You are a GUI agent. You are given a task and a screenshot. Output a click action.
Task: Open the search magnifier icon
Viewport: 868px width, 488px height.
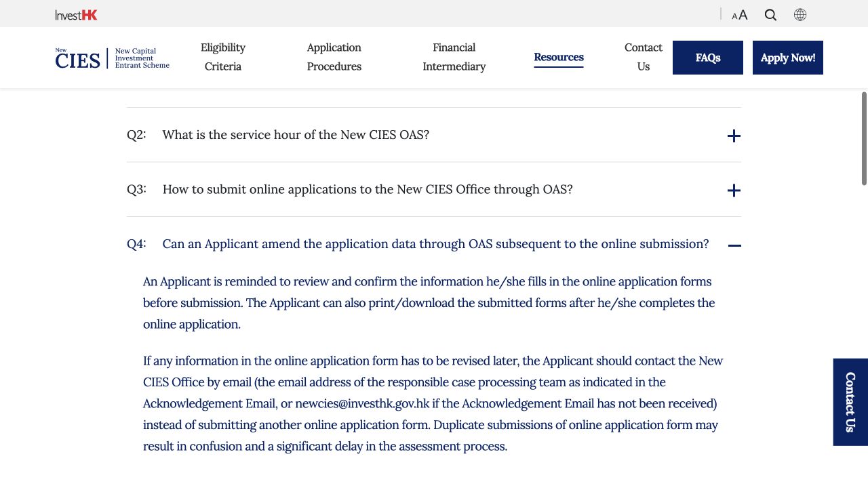(770, 15)
